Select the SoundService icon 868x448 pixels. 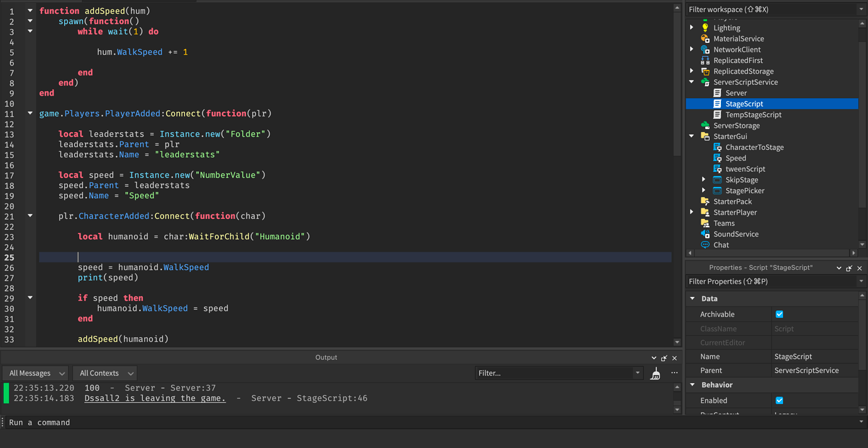point(705,233)
